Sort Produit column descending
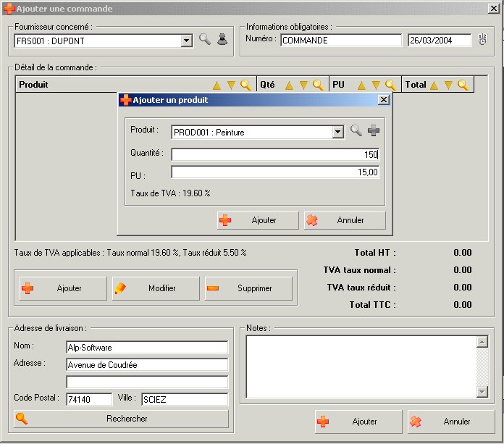The image size is (504, 444). coord(231,85)
